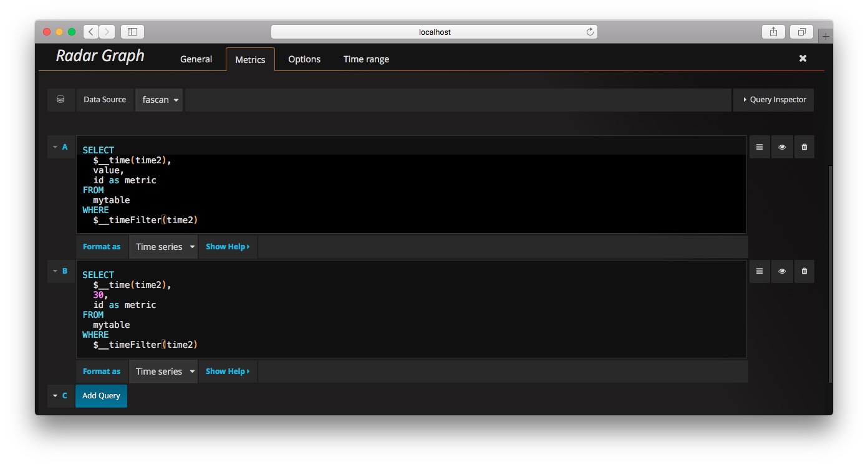Close the panel editor with the X
This screenshot has width=868, height=465.
point(803,58)
